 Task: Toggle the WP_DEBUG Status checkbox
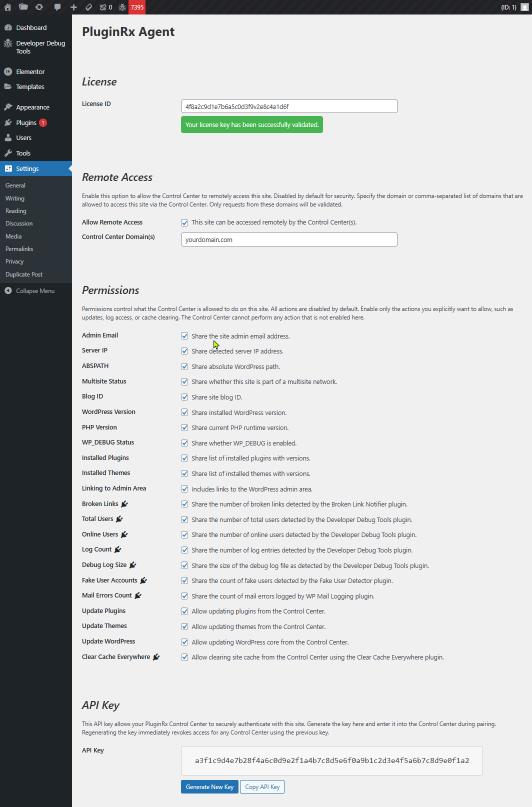[184, 443]
